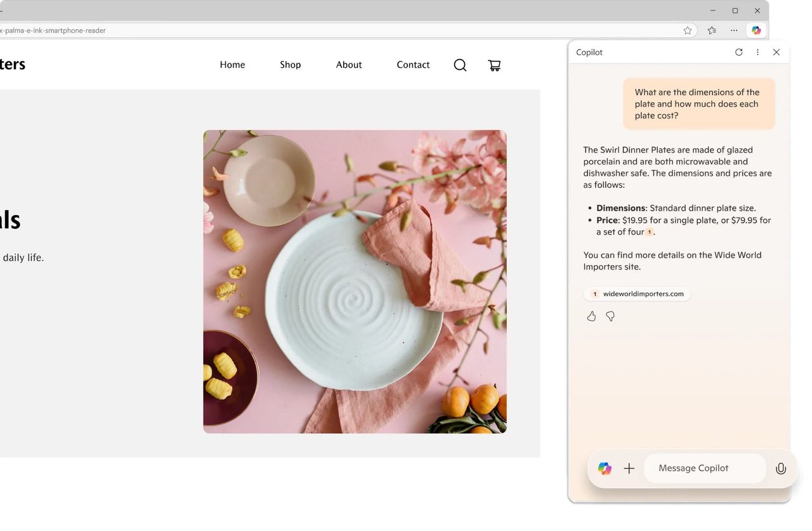The height and width of the screenshot is (531, 812).
Task: Click the Message Copilot input field
Action: [704, 468]
